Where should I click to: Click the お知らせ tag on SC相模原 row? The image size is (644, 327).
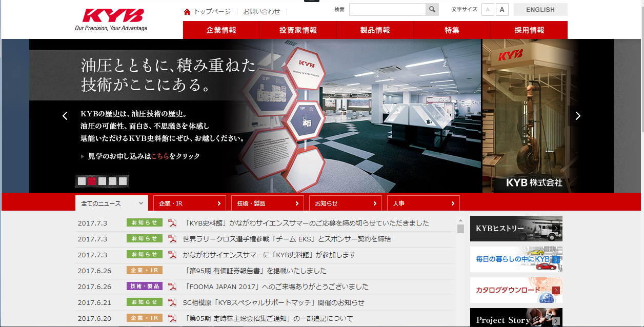[x=145, y=302]
